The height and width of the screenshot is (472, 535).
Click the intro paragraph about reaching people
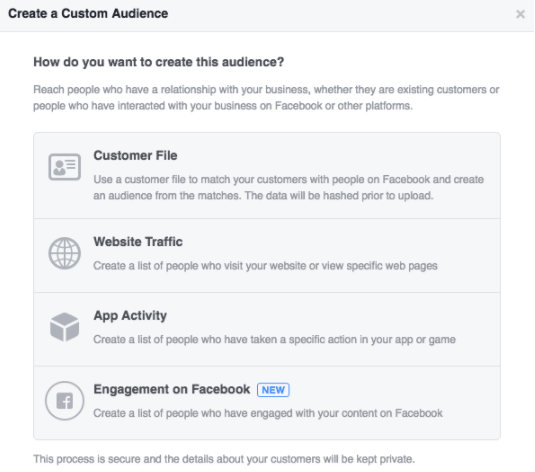pos(266,98)
